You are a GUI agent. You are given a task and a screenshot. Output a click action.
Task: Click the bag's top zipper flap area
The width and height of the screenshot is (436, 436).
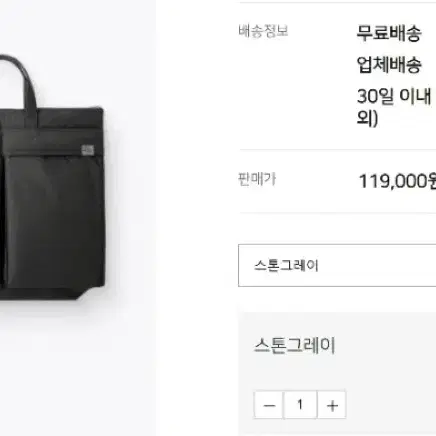click(53, 128)
